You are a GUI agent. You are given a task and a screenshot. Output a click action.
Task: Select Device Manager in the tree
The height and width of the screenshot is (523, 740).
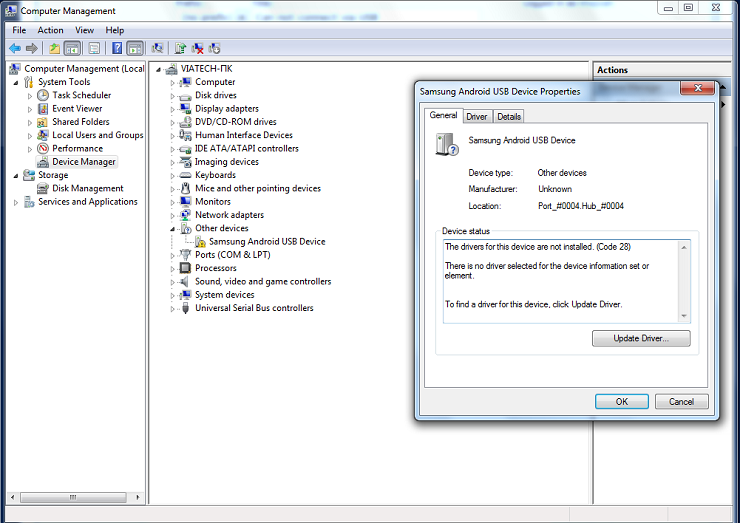84,161
